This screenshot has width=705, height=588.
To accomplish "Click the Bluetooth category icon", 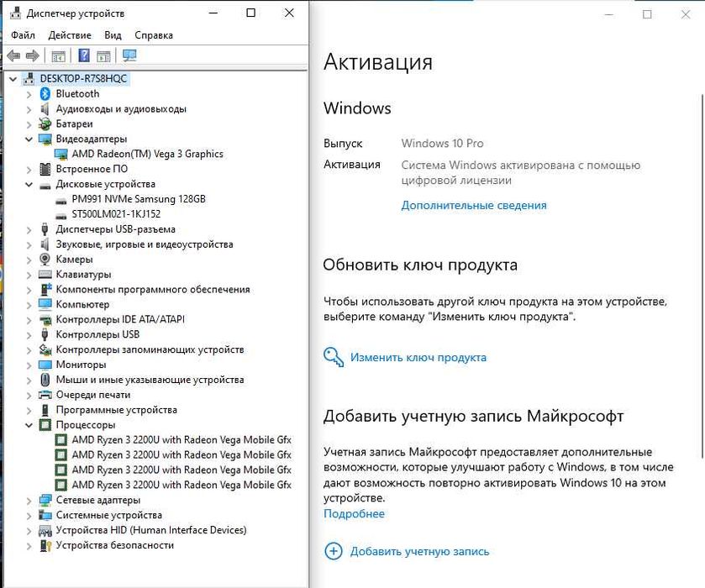I will [x=45, y=93].
